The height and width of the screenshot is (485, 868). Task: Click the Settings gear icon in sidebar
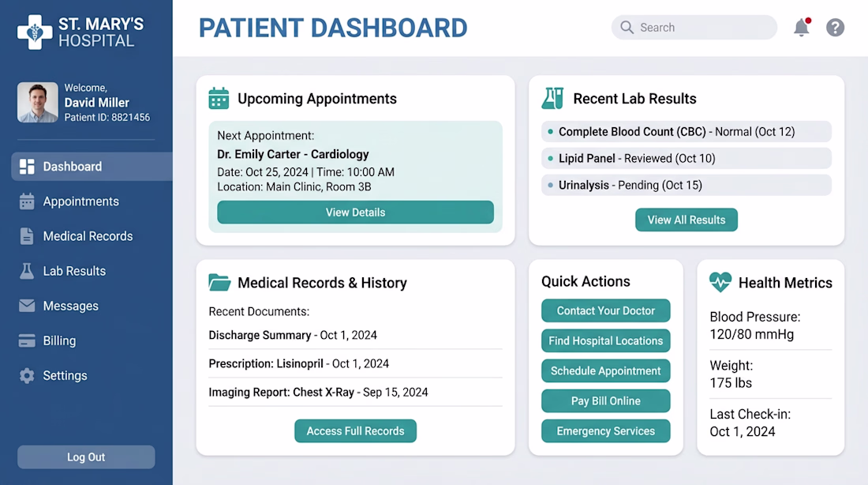[27, 376]
